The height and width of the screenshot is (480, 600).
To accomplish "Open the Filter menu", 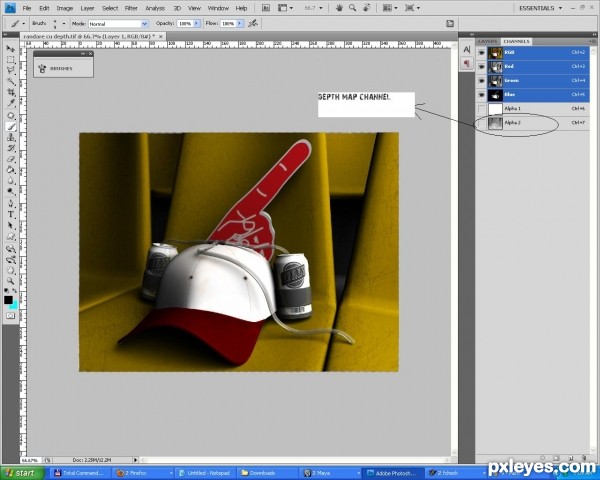I will tap(131, 8).
